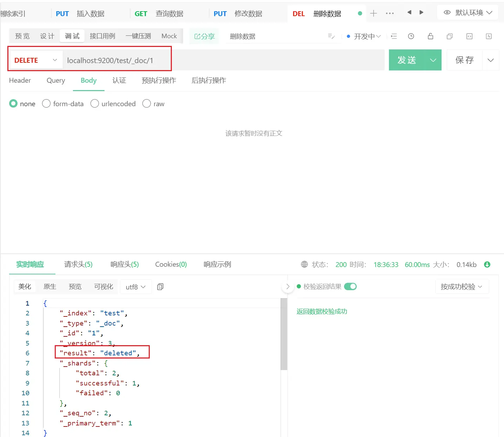The height and width of the screenshot is (437, 504).
Task: Switch to the 预览 mode tab at top
Action: coord(22,36)
